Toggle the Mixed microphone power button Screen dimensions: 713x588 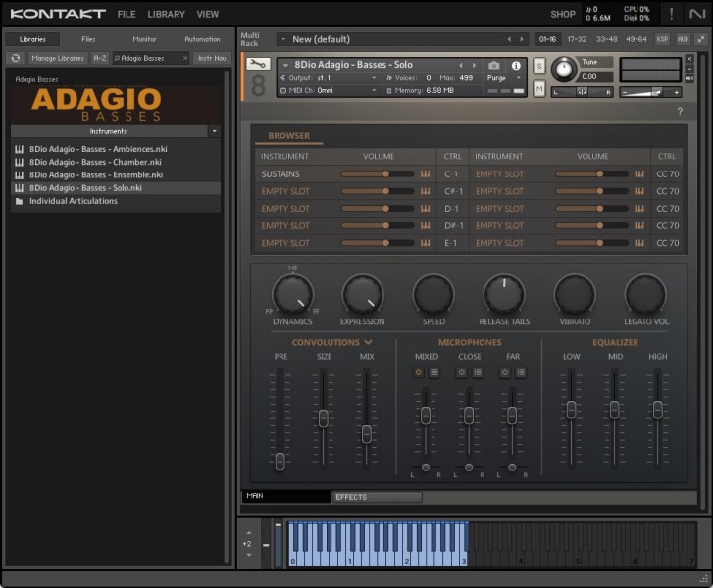click(x=419, y=372)
